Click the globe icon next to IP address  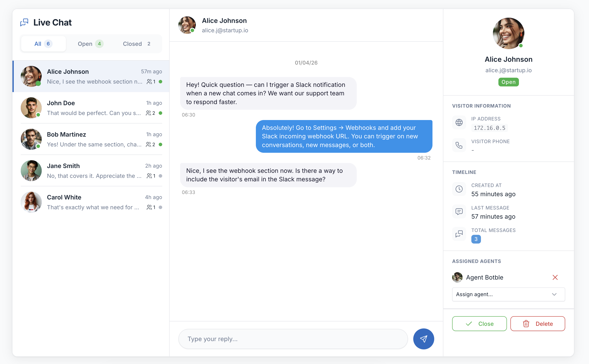tap(459, 123)
